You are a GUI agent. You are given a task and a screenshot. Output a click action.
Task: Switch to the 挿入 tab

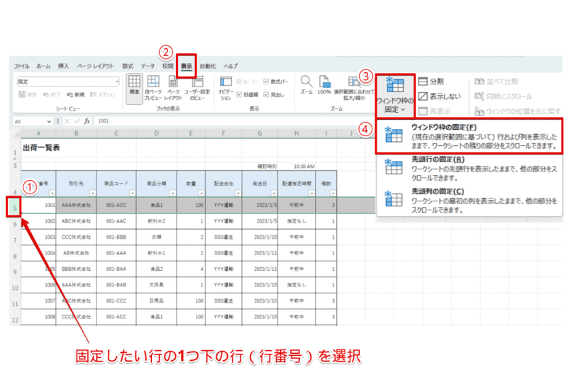63,66
